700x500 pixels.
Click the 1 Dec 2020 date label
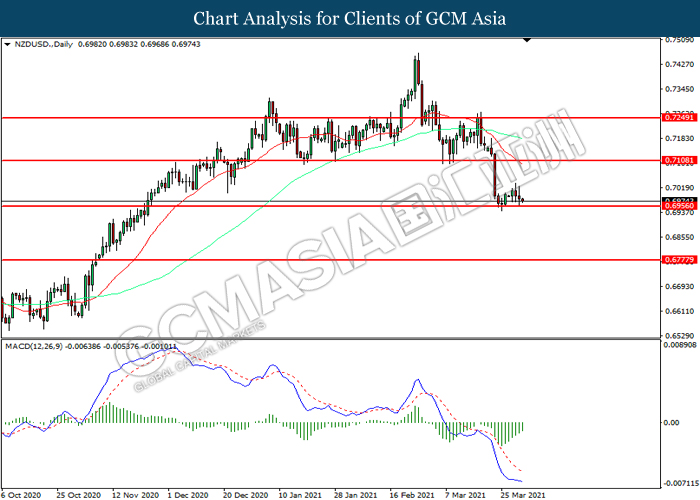(188, 495)
